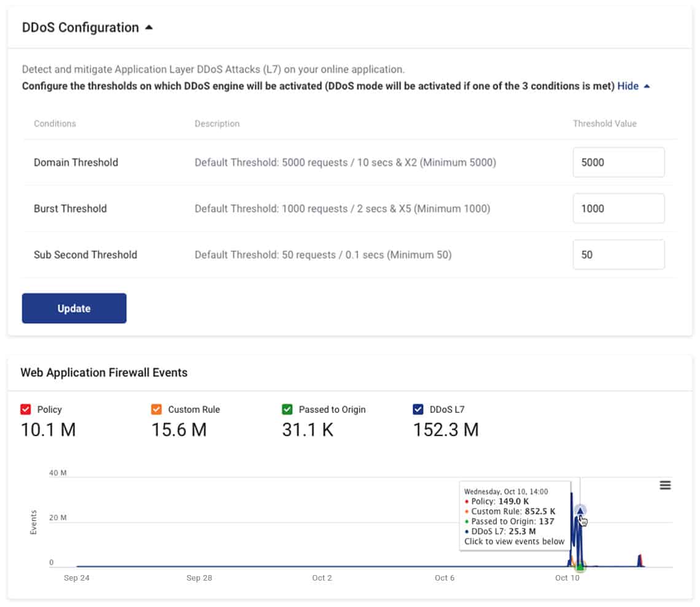
Task: Click the highlighted triangle marker on chart
Action: 580,511
